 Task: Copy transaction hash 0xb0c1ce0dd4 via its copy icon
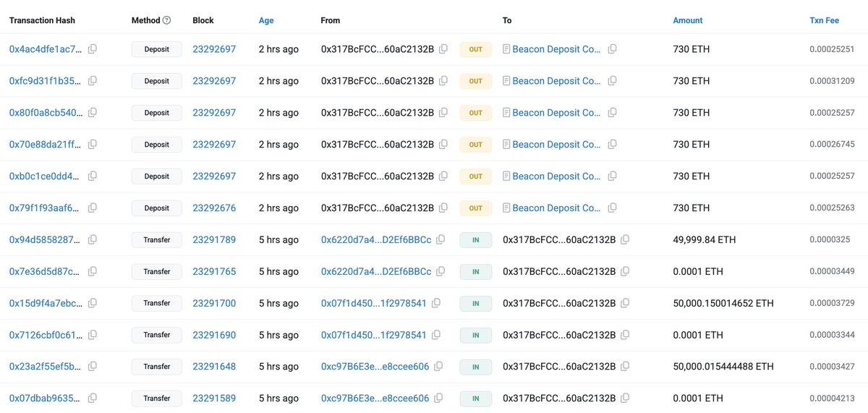pyautogui.click(x=93, y=176)
